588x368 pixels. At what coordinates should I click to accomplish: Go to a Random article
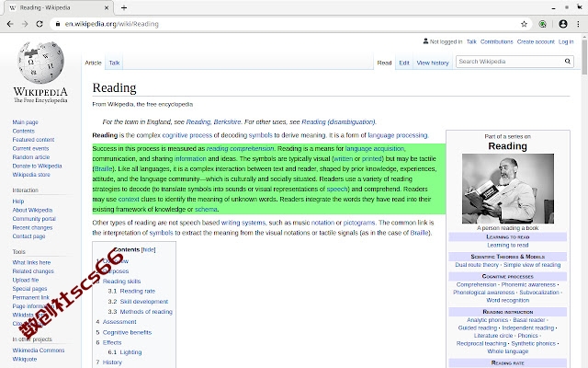pos(30,157)
